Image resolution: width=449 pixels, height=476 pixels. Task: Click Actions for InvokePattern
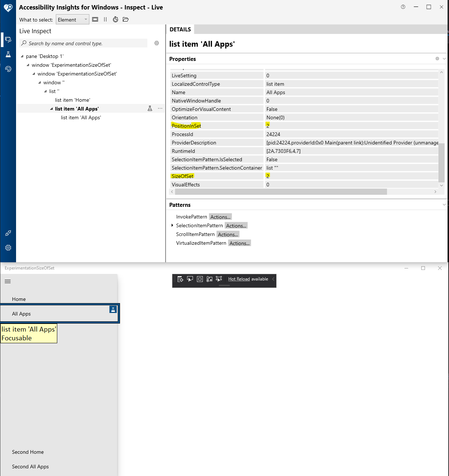click(220, 217)
